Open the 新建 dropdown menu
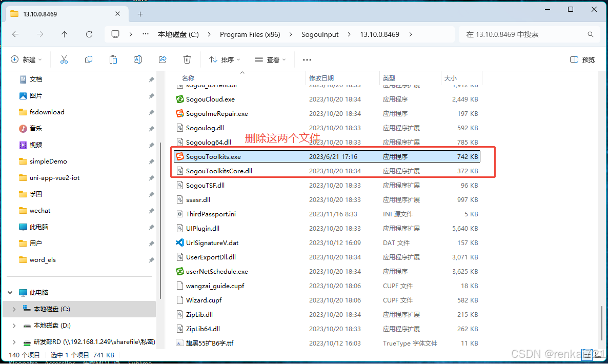 coord(26,59)
